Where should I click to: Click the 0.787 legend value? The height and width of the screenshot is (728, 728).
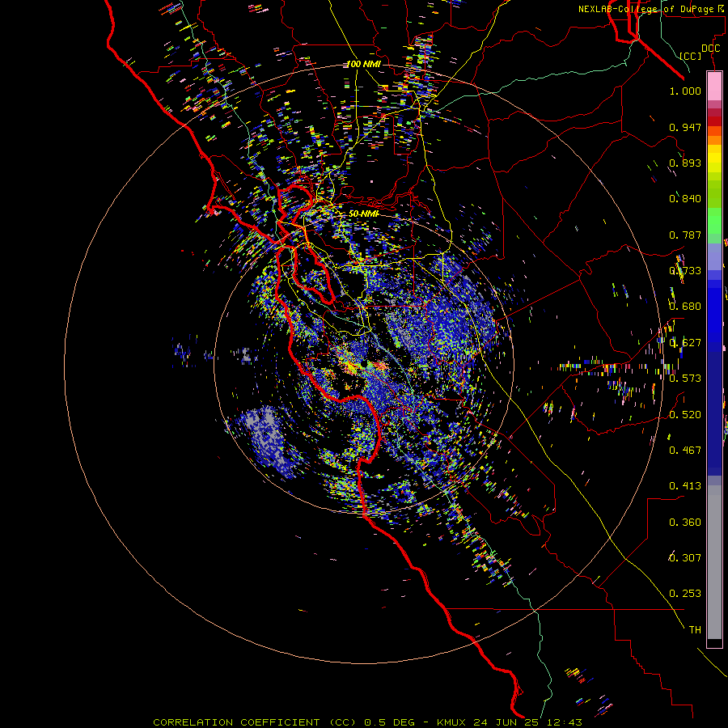coord(685,235)
